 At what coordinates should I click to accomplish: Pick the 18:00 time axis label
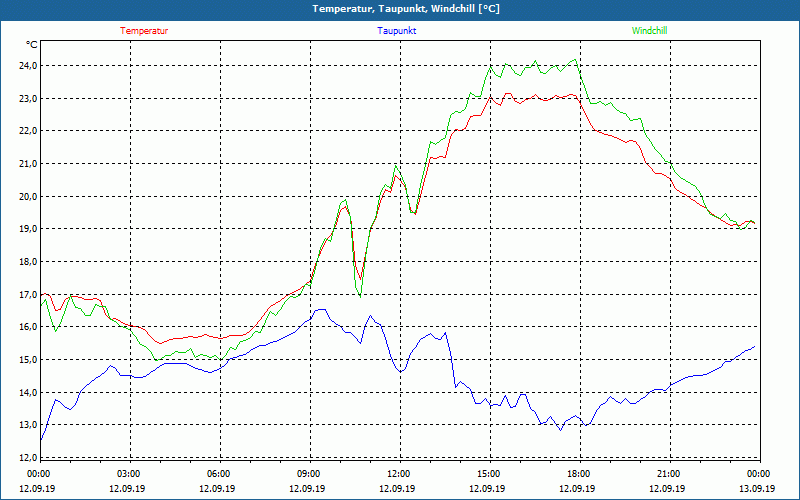tap(579, 474)
